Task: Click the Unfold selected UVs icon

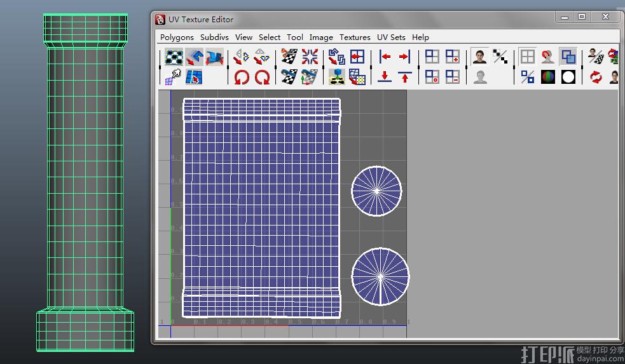Action: click(x=337, y=77)
